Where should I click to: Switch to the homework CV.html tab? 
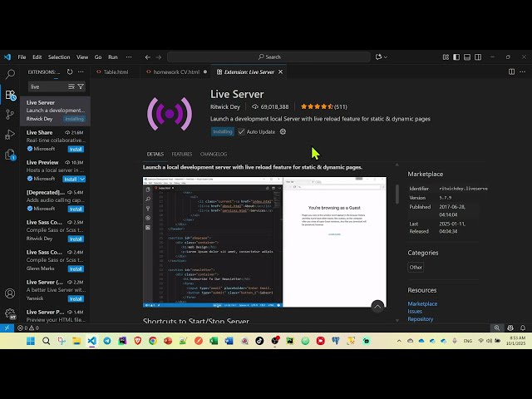176,72
